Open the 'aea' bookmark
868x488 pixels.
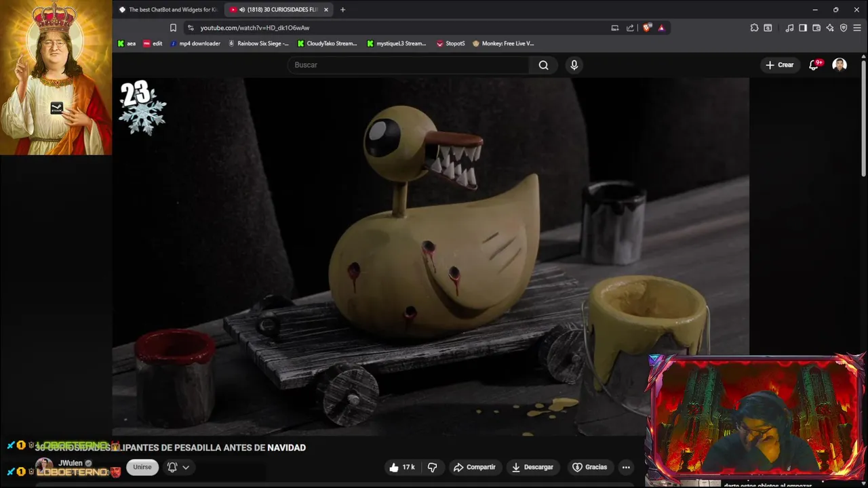click(127, 43)
